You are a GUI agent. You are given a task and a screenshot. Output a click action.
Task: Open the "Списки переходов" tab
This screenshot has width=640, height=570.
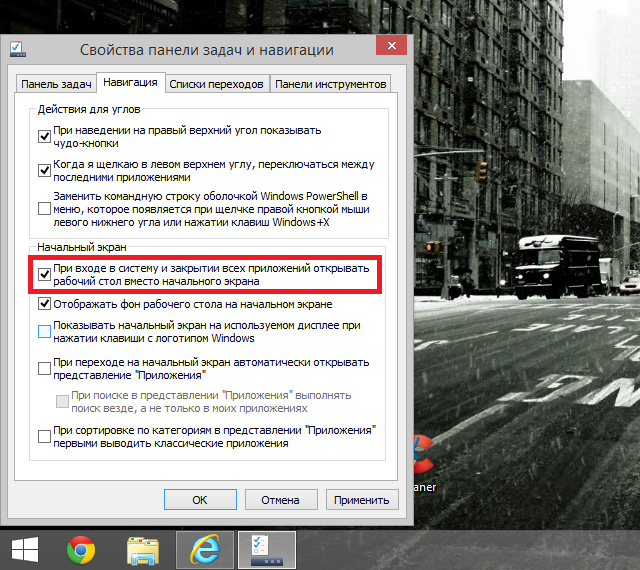pos(217,84)
